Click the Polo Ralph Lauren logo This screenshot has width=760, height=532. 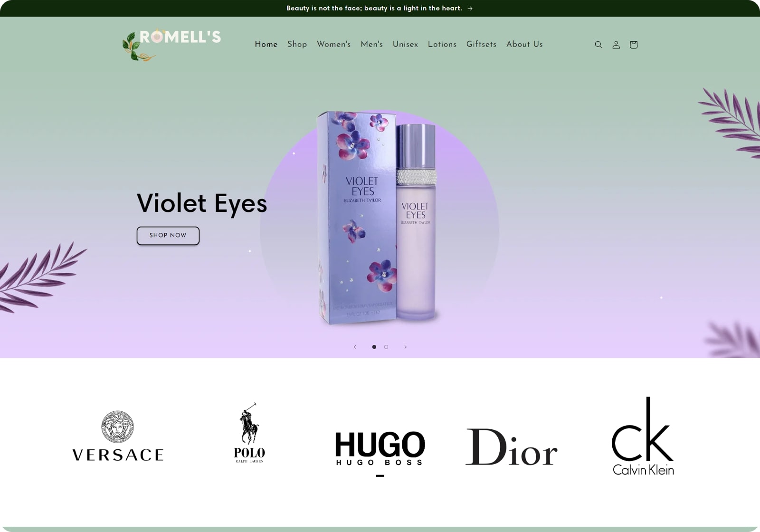point(249,433)
